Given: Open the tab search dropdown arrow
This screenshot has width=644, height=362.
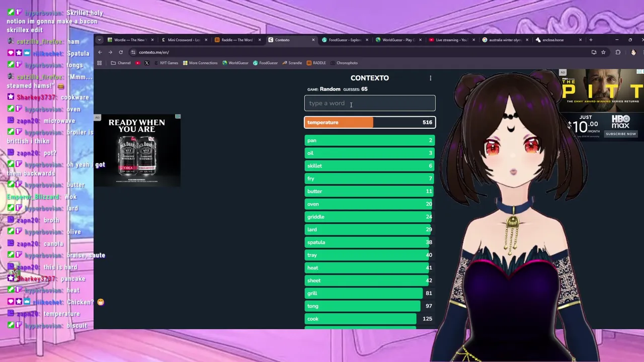Looking at the screenshot, I should [x=100, y=40].
